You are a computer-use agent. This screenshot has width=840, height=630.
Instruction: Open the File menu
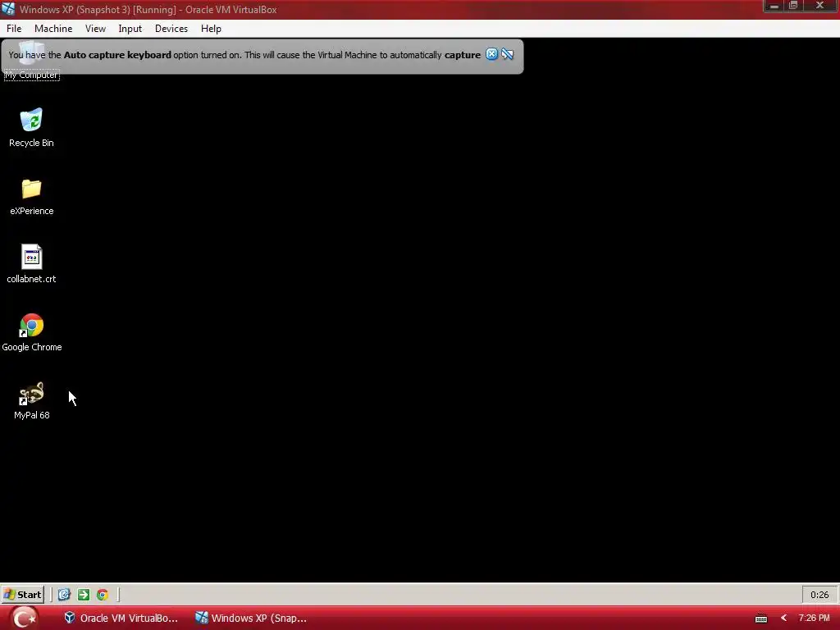point(14,29)
